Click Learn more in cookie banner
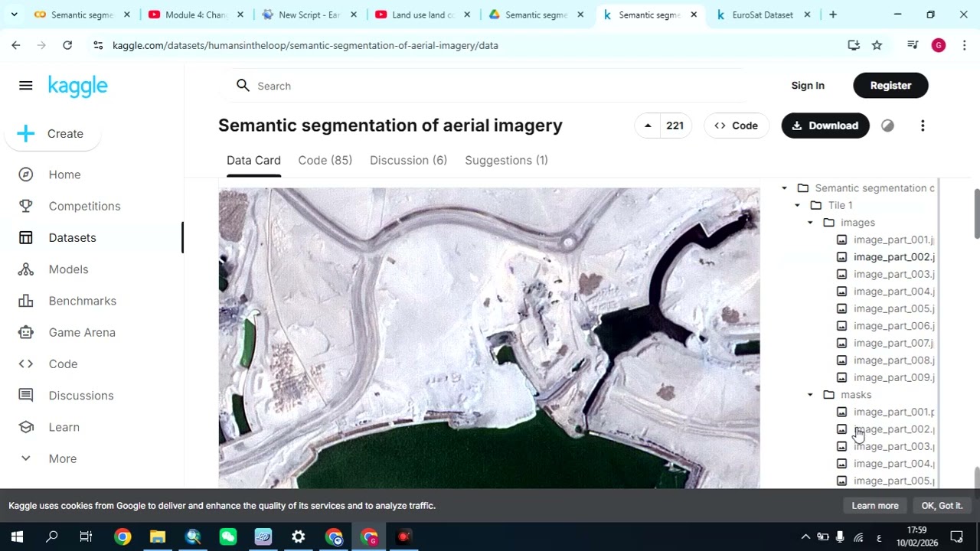Image resolution: width=980 pixels, height=551 pixels. pos(875,506)
